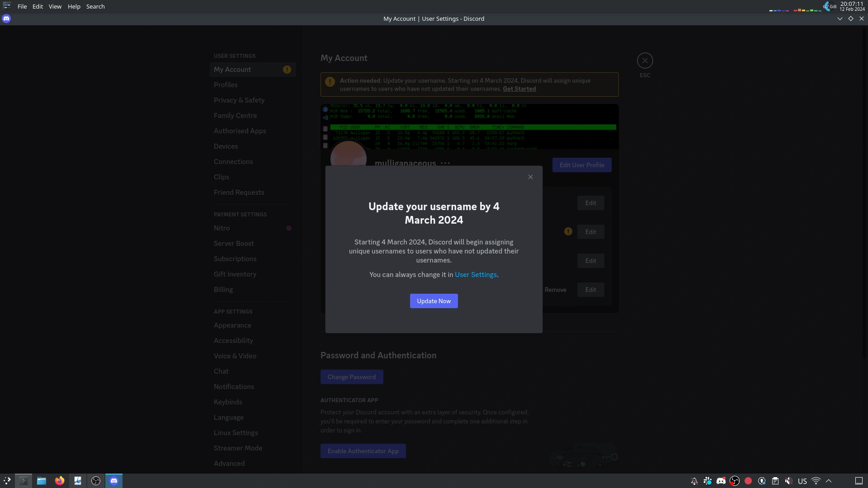This screenshot has height=488, width=868.
Task: Click the OBS Studio tray icon
Action: click(x=735, y=481)
